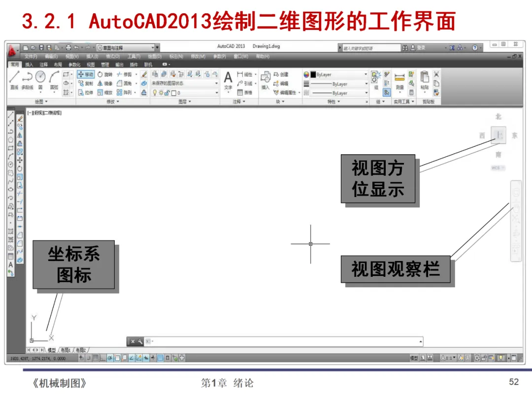Open the 未保存的图层状态 layer state dropdown

pos(185,83)
